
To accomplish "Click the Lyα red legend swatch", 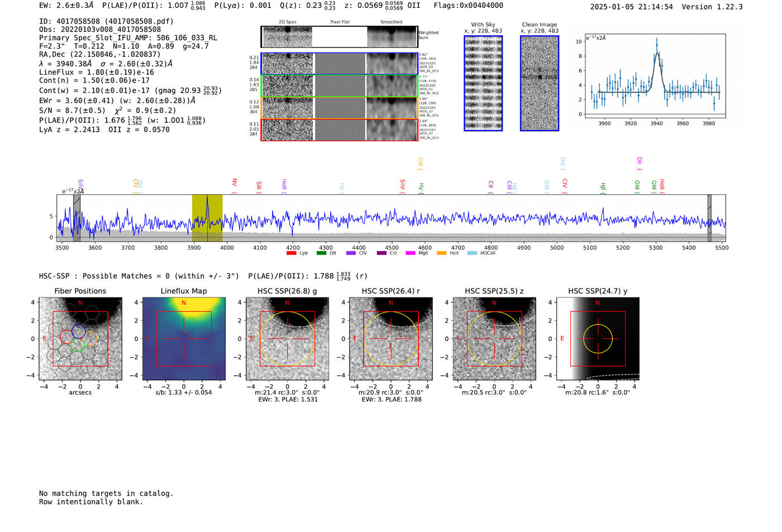I will (x=291, y=253).
